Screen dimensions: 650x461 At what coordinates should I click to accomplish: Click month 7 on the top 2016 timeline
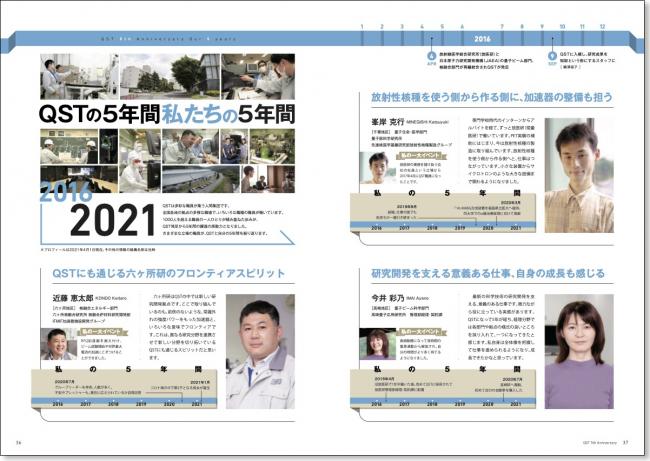tap(502, 27)
